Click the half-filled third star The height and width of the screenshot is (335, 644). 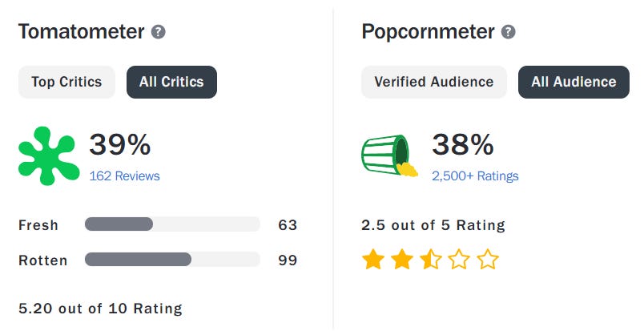pos(430,260)
